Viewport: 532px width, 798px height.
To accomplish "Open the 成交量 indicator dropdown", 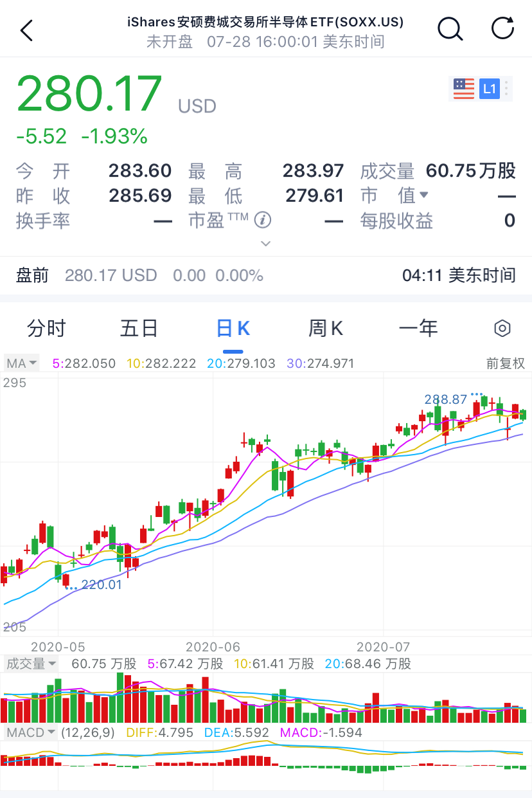I will click(x=31, y=664).
